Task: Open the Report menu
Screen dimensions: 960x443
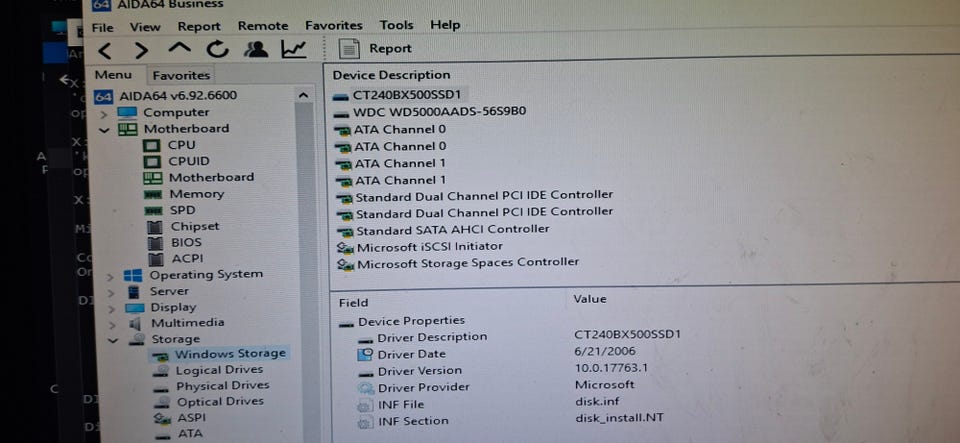Action: tap(199, 26)
